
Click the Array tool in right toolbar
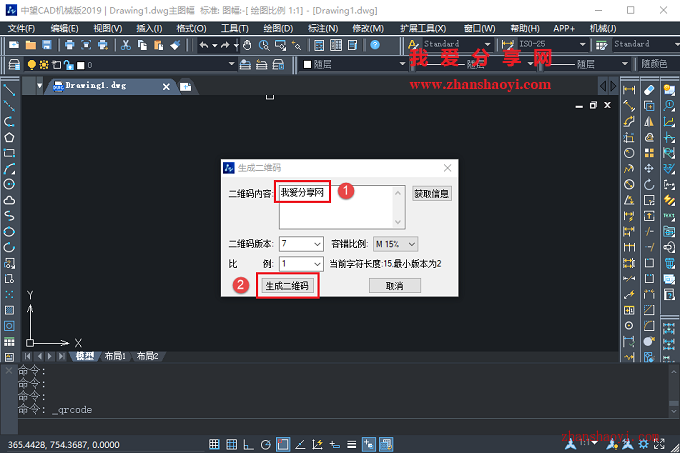click(x=649, y=153)
